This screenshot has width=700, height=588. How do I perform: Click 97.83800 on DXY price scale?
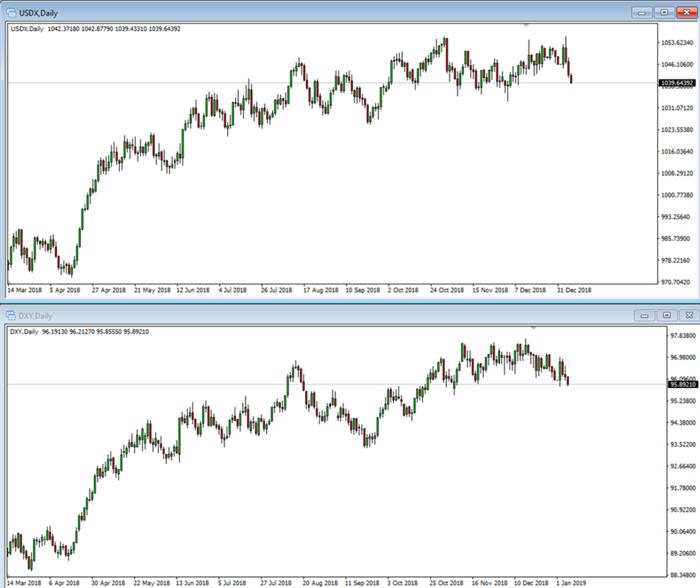point(683,335)
